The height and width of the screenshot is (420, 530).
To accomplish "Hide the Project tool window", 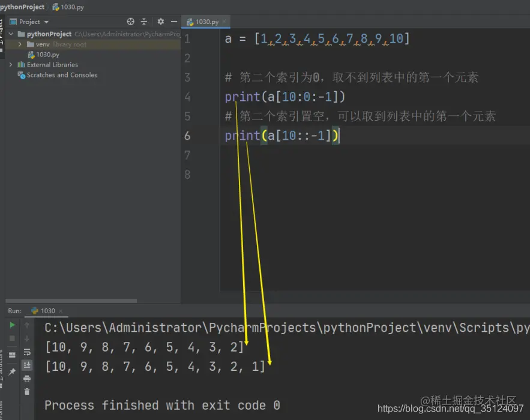I will [174, 22].
